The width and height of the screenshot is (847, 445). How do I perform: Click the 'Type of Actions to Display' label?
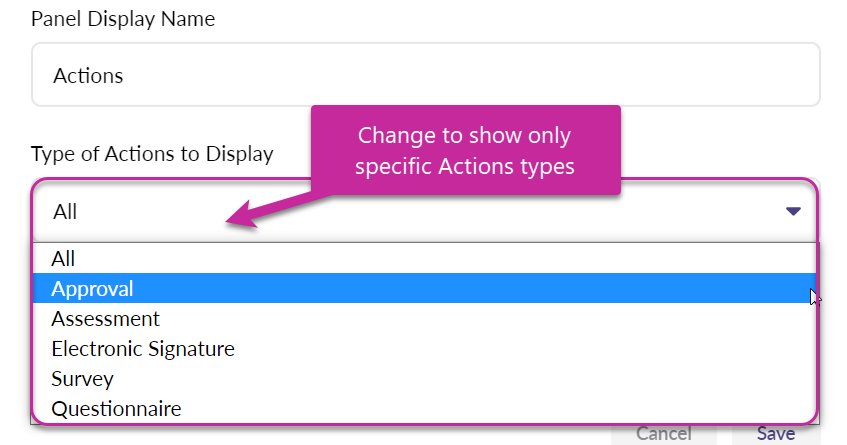(152, 154)
